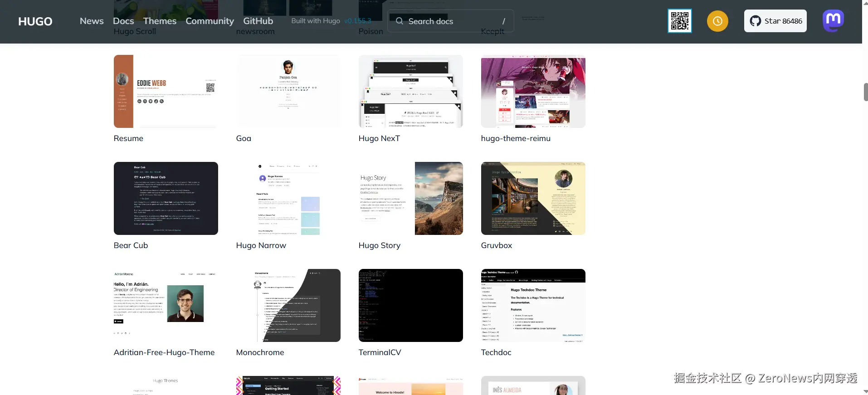Screen dimensions: 868x395
Task: Open the Goa theme thumbnail
Action: [288, 92]
